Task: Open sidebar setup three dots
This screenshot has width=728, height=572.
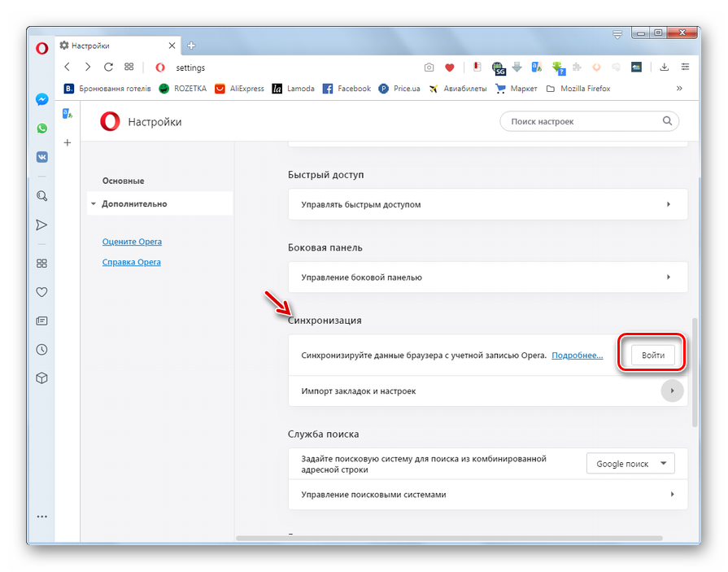Action: (41, 517)
